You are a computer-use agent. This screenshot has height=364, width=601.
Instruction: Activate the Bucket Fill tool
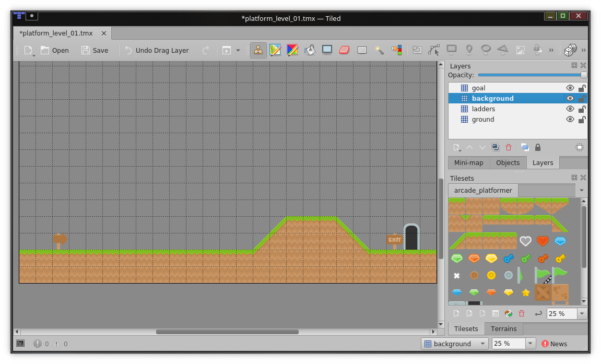click(310, 50)
